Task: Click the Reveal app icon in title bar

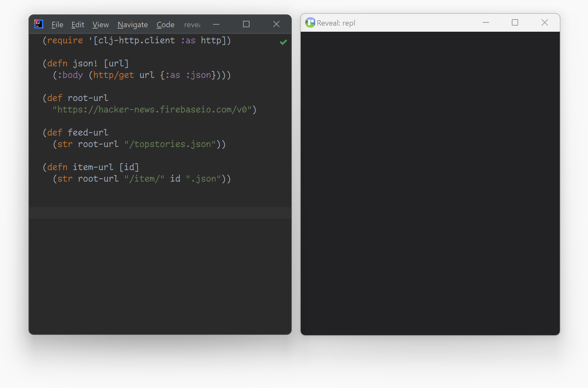Action: [310, 23]
